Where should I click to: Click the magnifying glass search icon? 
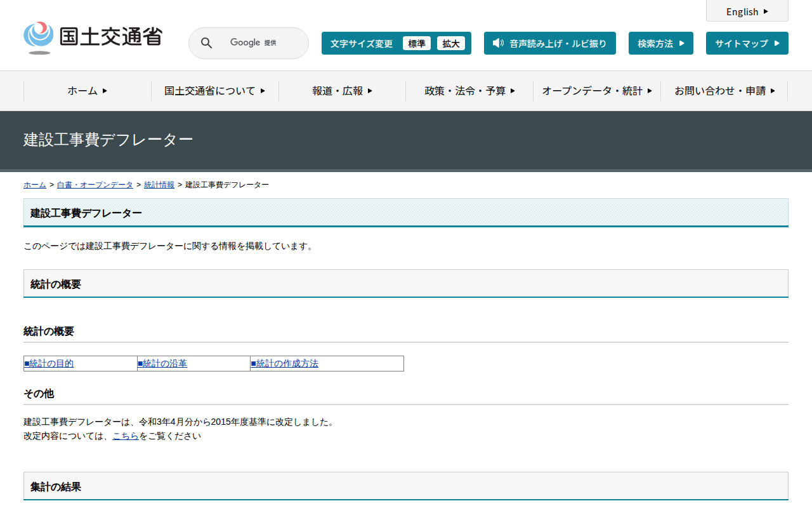click(x=206, y=43)
